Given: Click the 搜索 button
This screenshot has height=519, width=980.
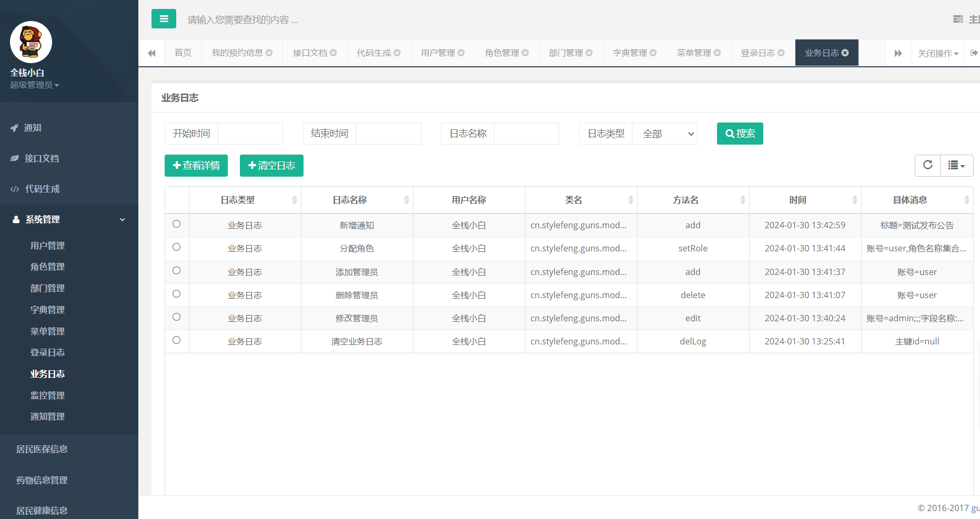Looking at the screenshot, I should [740, 134].
